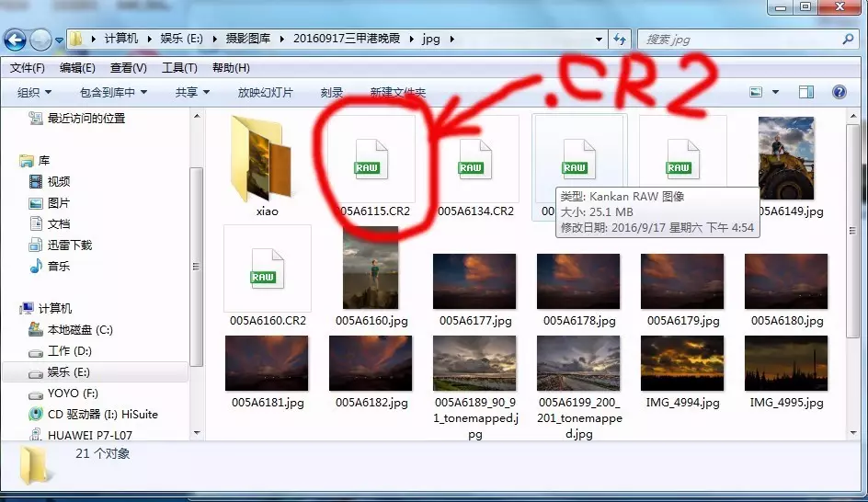Toggle the preview pane icon
This screenshot has width=868, height=502.
[806, 92]
